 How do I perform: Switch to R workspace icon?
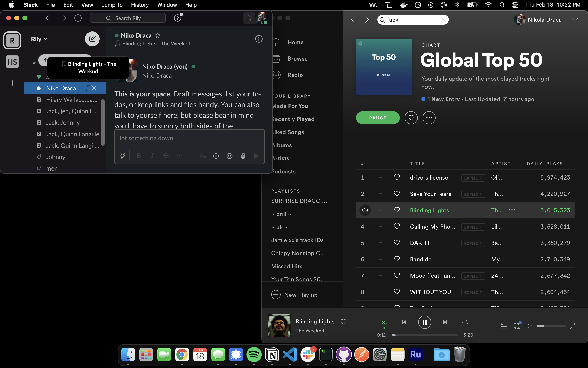(12, 40)
